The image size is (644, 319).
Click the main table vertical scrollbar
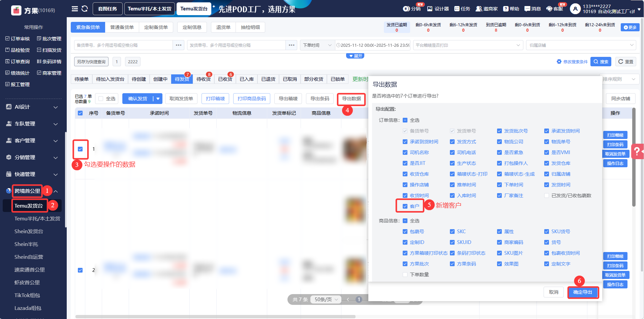click(634, 157)
